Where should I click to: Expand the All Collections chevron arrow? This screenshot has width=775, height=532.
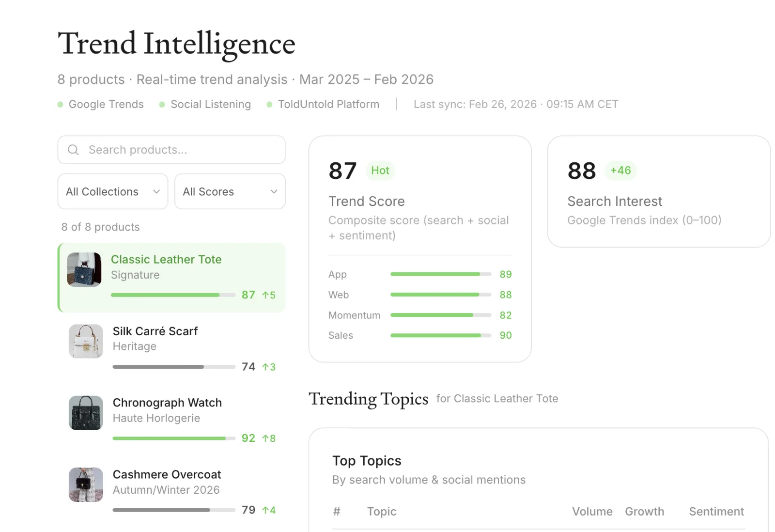(x=156, y=191)
